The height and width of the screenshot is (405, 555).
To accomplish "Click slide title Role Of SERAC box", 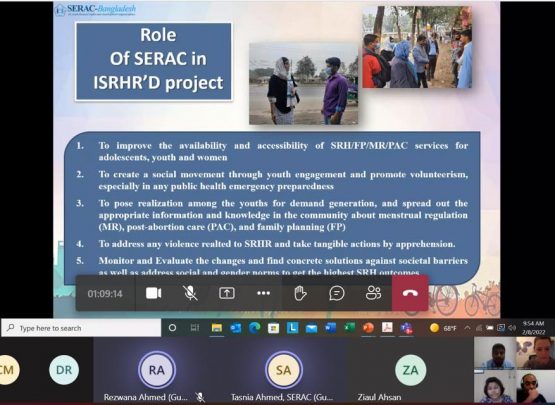I will (154, 61).
